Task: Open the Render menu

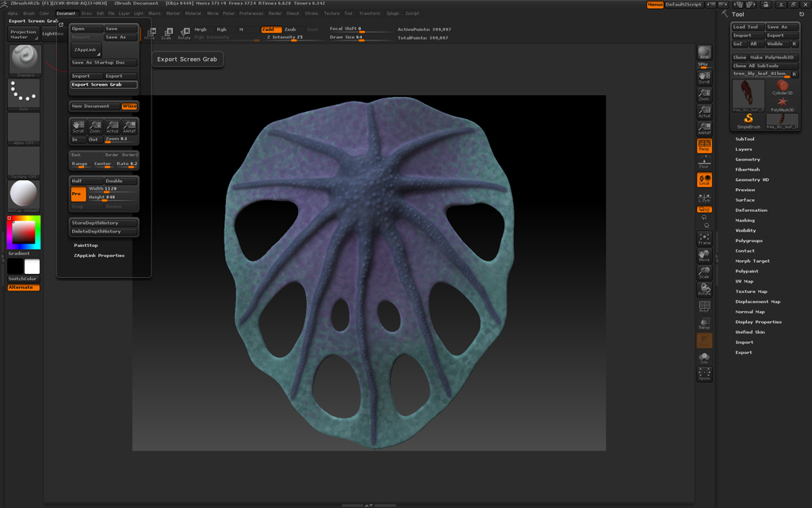Action: click(x=275, y=13)
